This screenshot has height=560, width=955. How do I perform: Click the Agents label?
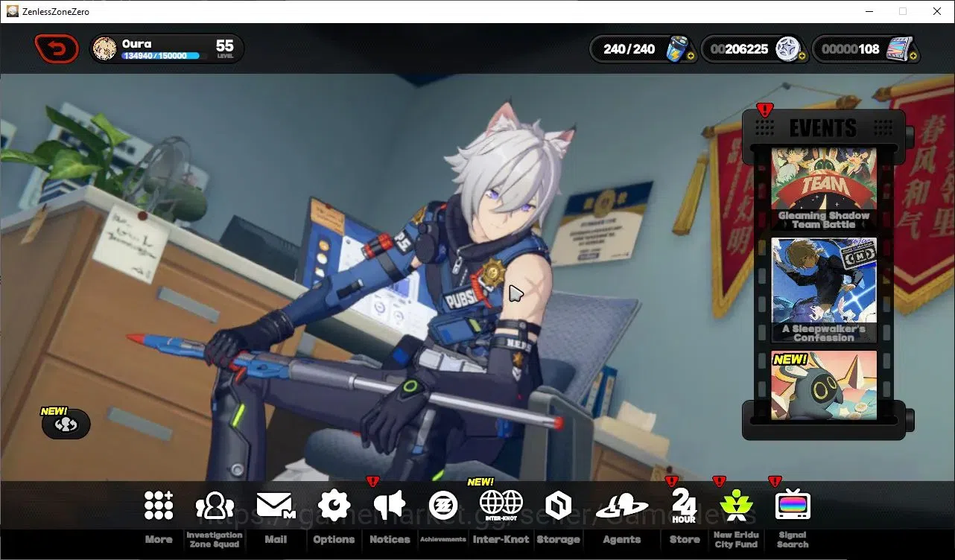click(622, 539)
